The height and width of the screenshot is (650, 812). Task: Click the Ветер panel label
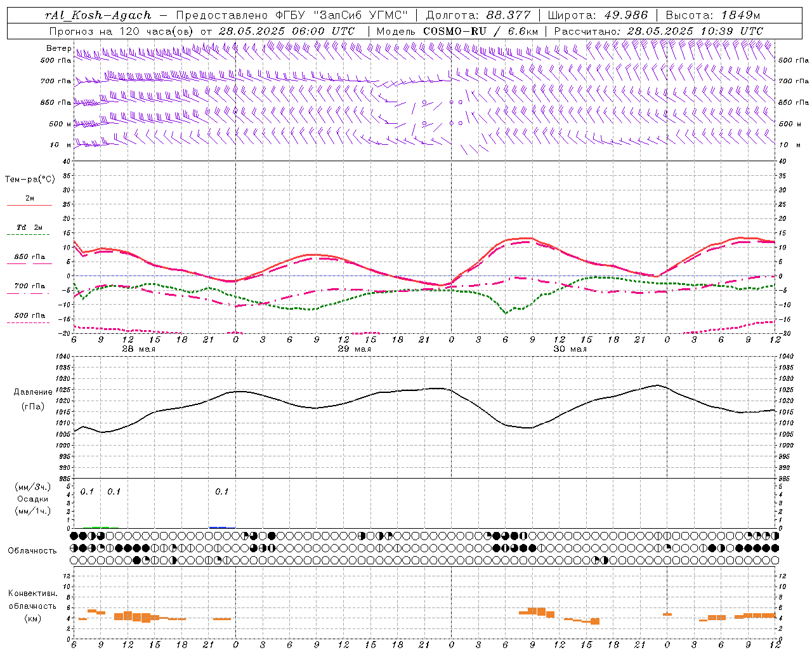pos(59,48)
